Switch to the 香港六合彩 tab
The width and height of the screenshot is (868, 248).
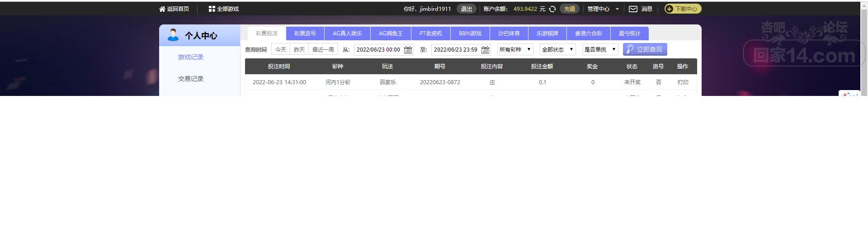[589, 33]
